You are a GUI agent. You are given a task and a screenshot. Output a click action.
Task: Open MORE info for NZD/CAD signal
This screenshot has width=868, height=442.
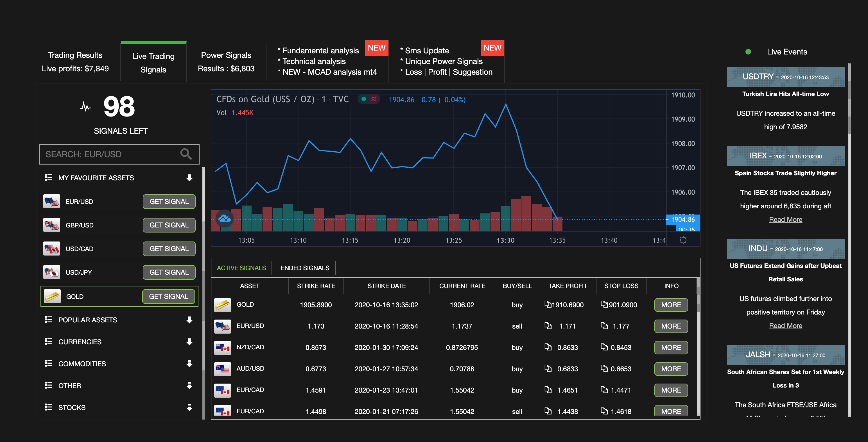point(671,347)
